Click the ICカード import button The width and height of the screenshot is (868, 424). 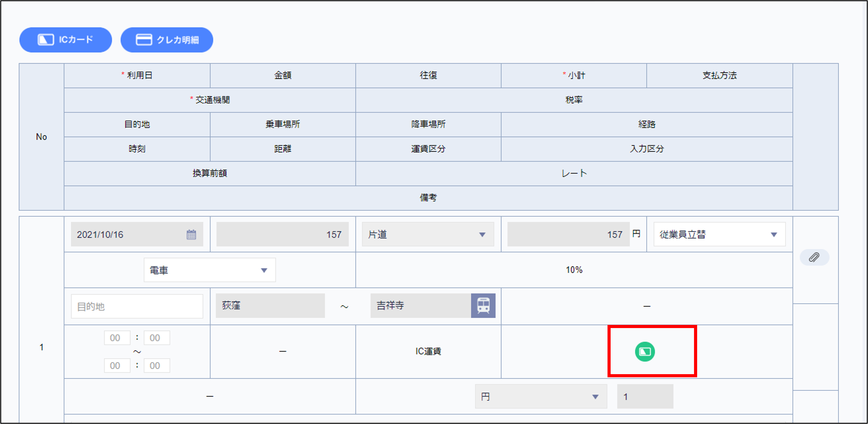pos(65,40)
